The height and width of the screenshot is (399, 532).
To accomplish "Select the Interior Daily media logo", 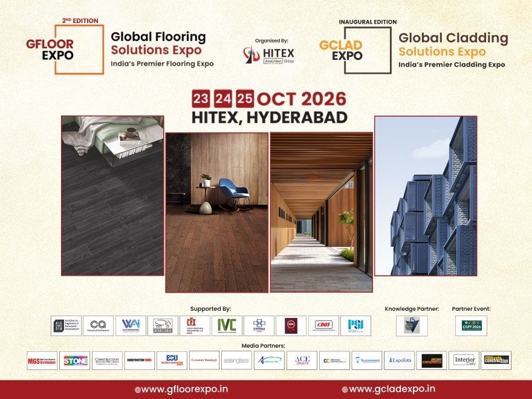I will pos(464,360).
